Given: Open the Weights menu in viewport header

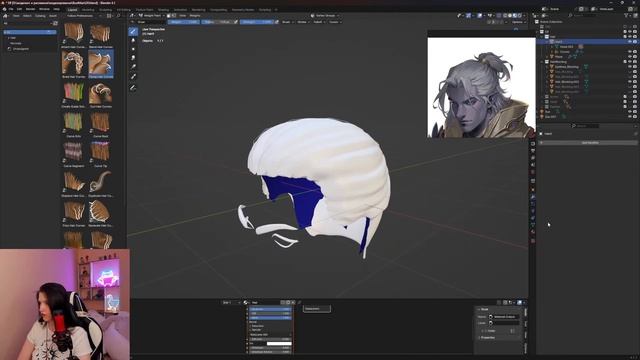Looking at the screenshot, I should (x=195, y=16).
